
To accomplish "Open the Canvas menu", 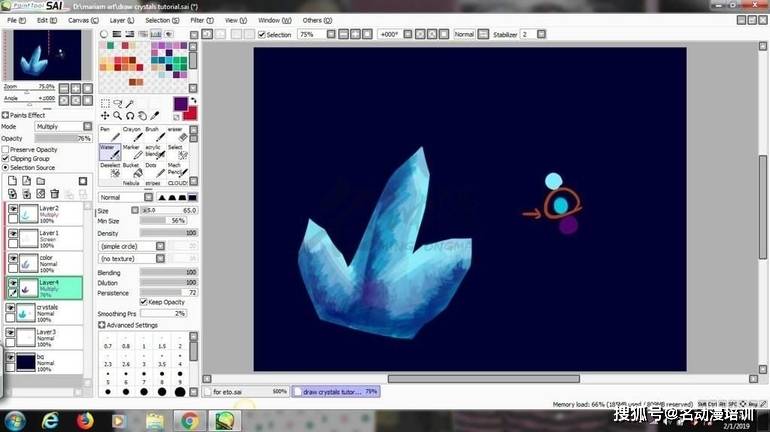I will (x=83, y=20).
